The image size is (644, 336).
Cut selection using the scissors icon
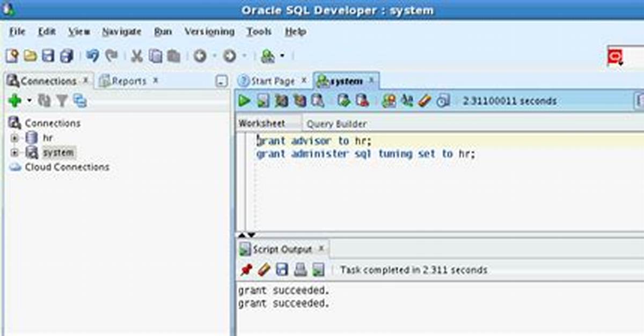coord(137,56)
